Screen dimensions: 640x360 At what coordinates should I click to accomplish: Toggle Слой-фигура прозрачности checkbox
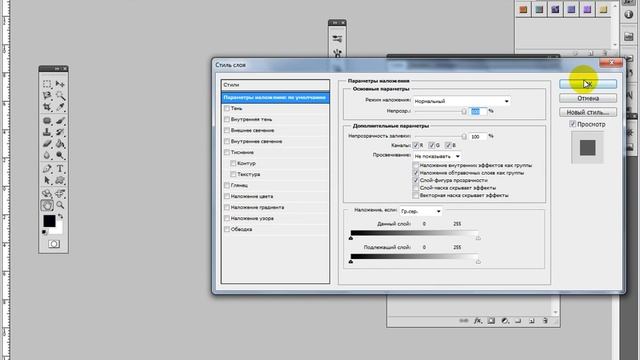pos(416,180)
